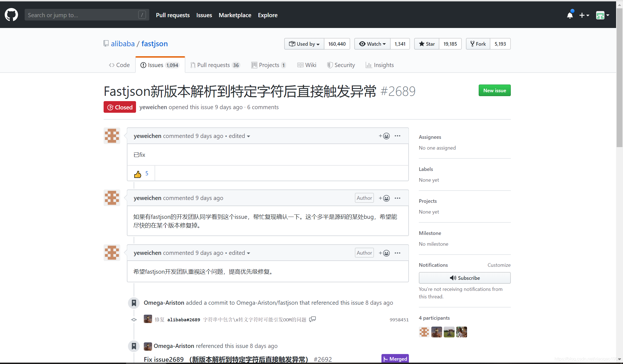Viewport: 623px width, 364px height.
Task: Open more options on second comment
Action: tap(398, 198)
